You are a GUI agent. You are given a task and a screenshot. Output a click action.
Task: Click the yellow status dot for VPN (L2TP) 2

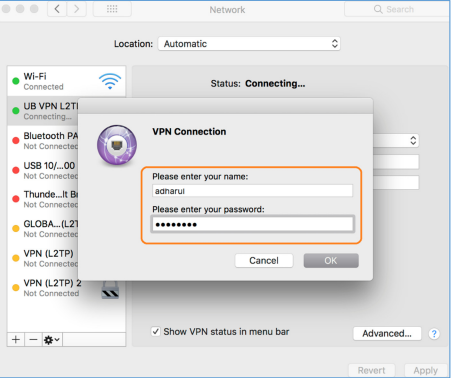click(x=16, y=288)
